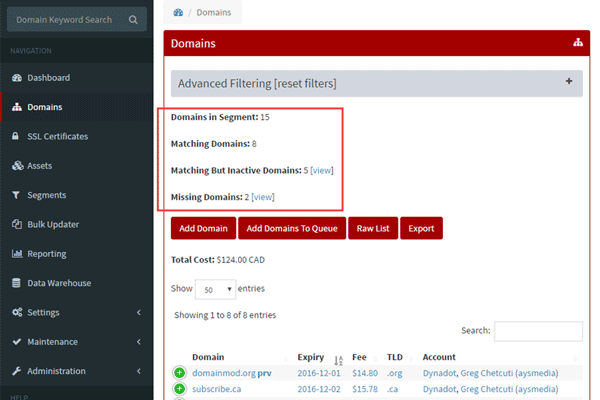600x400 pixels.
Task: View the Missing Domains list
Action: (x=263, y=197)
